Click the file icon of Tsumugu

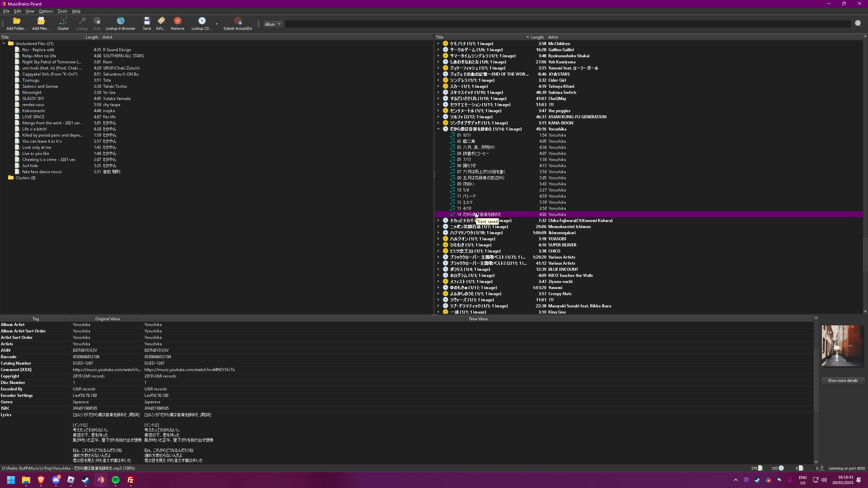tap(17, 80)
